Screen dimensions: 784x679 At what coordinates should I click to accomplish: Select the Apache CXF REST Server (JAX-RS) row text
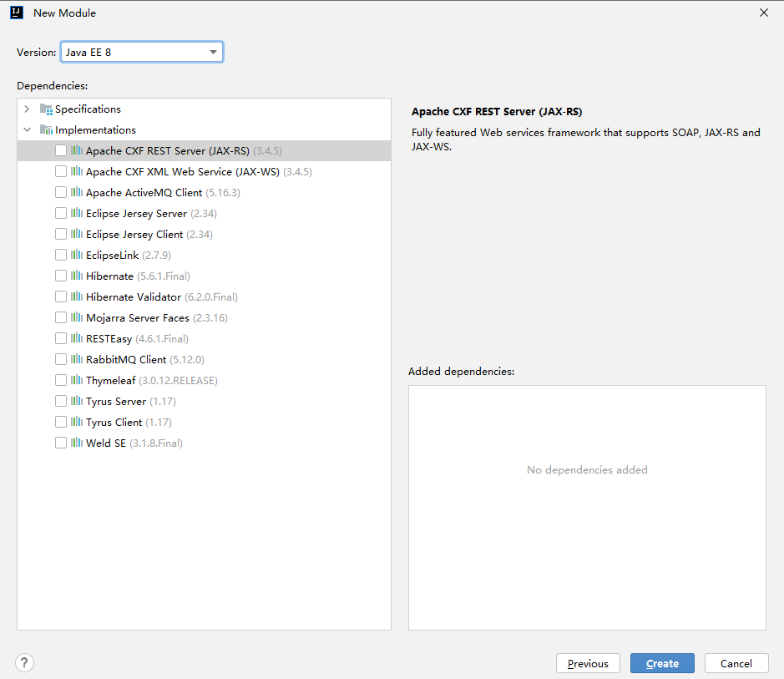[184, 151]
